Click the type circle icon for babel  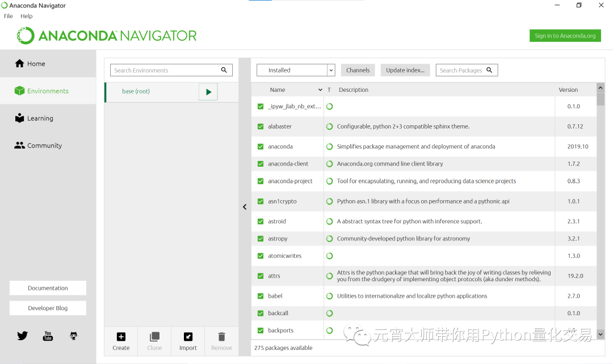point(330,296)
